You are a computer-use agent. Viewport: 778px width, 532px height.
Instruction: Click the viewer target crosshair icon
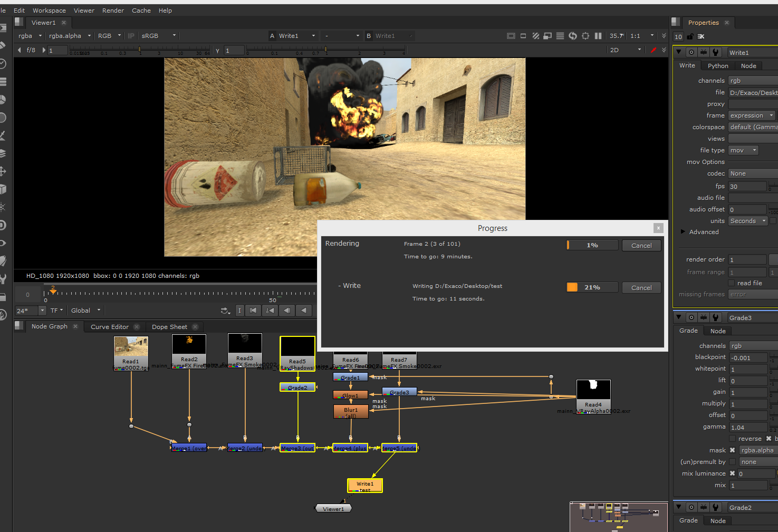click(585, 36)
